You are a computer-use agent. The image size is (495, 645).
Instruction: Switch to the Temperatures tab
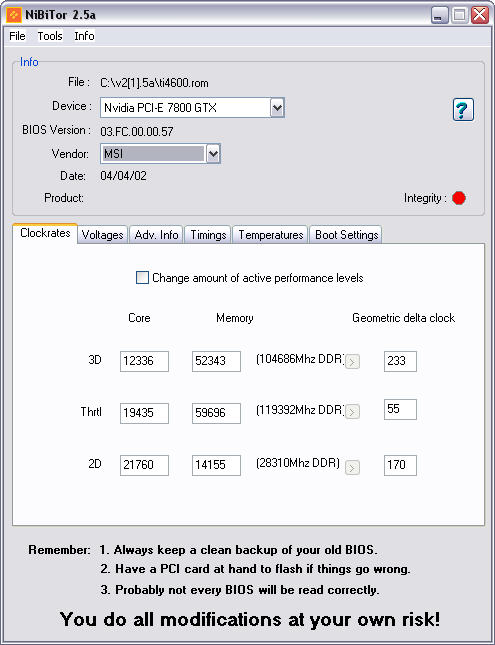271,235
